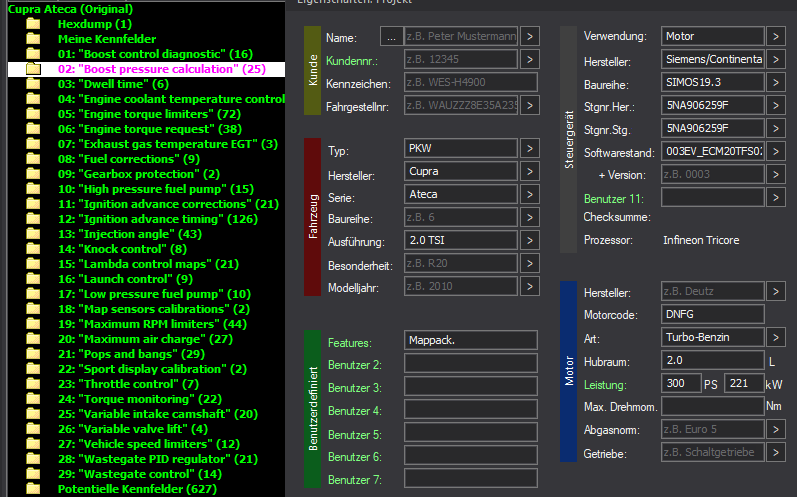Open the arrow list for vehicle Typ
Viewport: 797px width, 497px height.
tap(530, 148)
